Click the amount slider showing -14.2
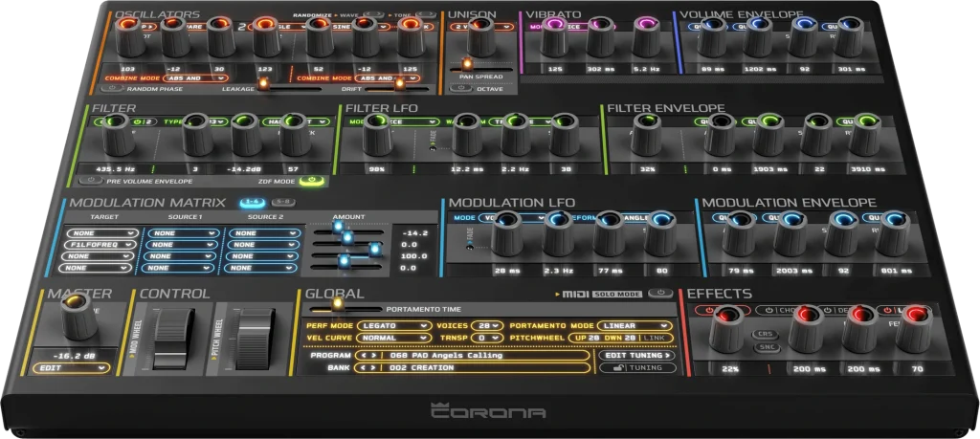Image resolution: width=980 pixels, height=439 pixels. point(338,227)
